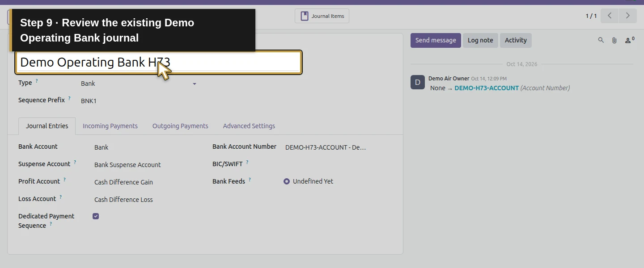Viewport: 644px width, 268px height.
Task: Click Oct 14, 12:09 PM timestamp
Action: (489, 79)
